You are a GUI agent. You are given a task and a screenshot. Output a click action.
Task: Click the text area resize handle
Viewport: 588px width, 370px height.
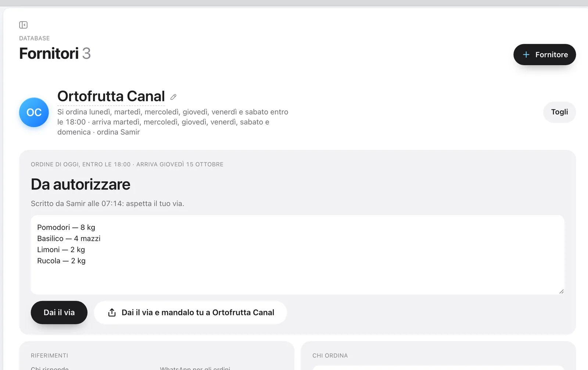point(562,291)
